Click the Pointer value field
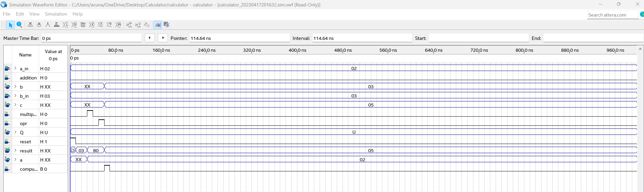The width and height of the screenshot is (644, 192). click(x=239, y=38)
